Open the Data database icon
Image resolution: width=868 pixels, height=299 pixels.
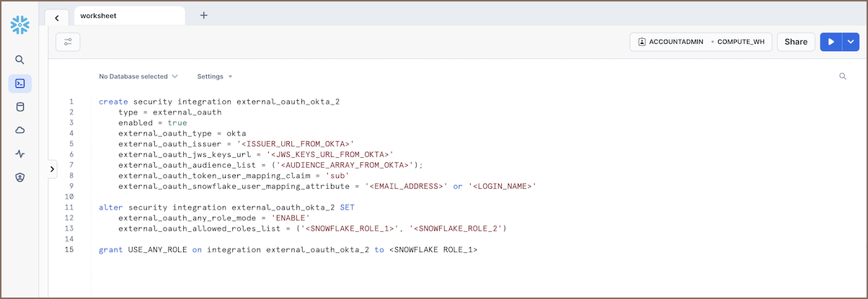[x=20, y=107]
